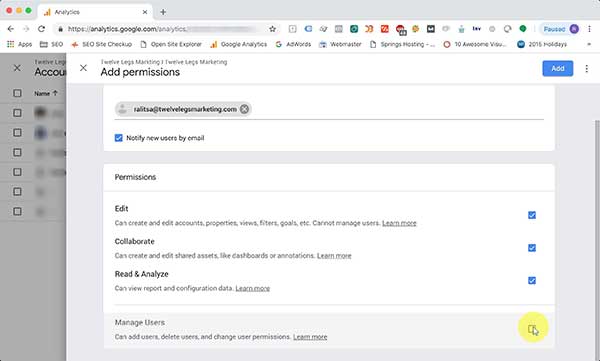Open the SEO Site Checkup bookmark
The image size is (600, 361).
coord(101,44)
